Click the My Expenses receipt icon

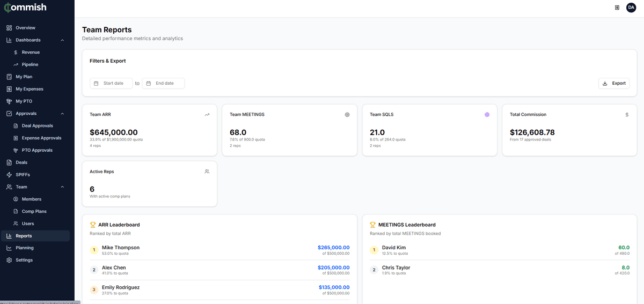click(x=9, y=89)
